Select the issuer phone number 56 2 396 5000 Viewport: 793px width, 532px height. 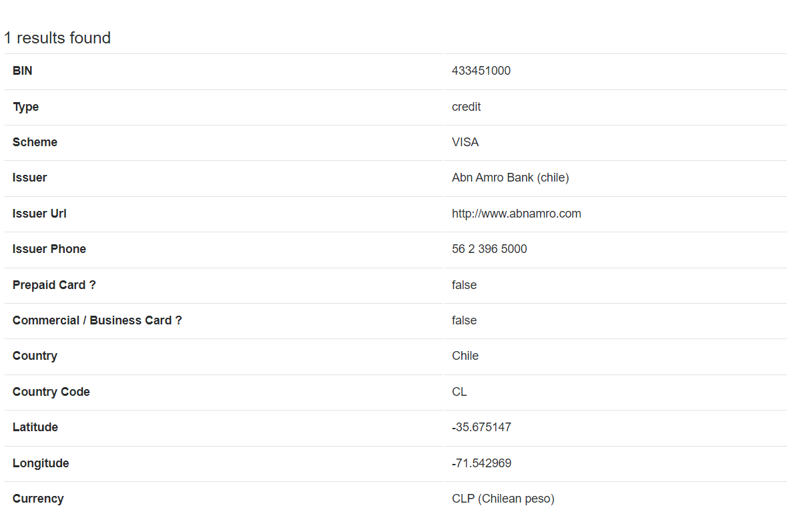(489, 249)
